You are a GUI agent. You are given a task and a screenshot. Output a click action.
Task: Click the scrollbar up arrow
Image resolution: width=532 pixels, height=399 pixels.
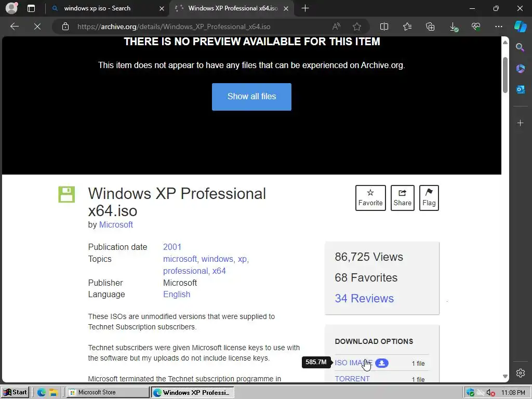click(505, 43)
